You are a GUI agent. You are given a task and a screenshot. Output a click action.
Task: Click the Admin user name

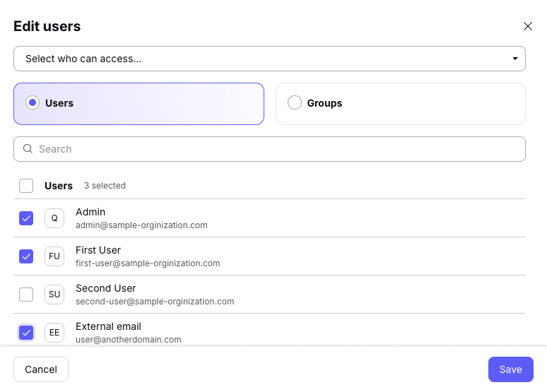[90, 212]
